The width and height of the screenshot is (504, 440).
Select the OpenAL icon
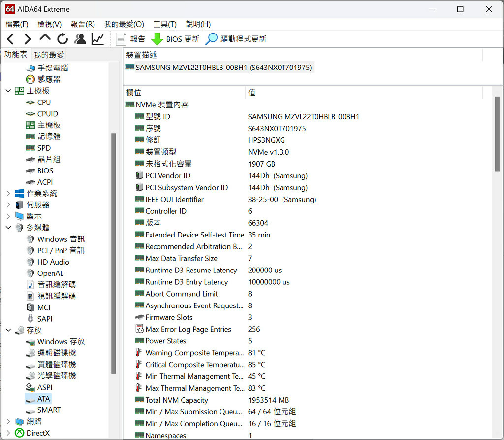point(30,273)
